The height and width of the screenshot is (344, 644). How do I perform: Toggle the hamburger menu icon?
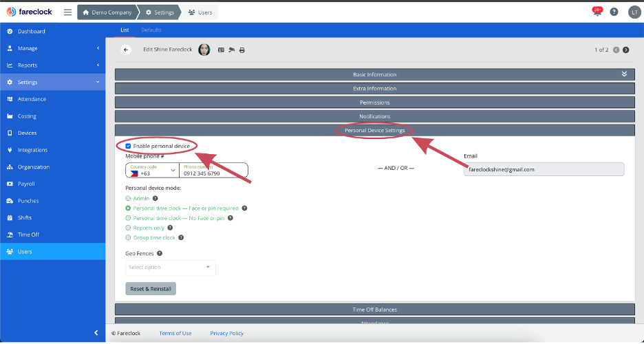coord(67,12)
